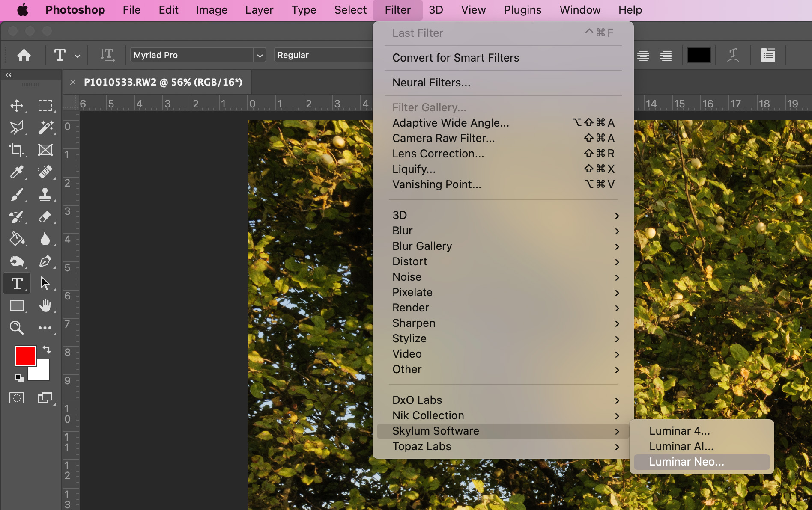Close the P1010533.RW2 document tab
Screen dimensions: 812x510
coord(73,82)
